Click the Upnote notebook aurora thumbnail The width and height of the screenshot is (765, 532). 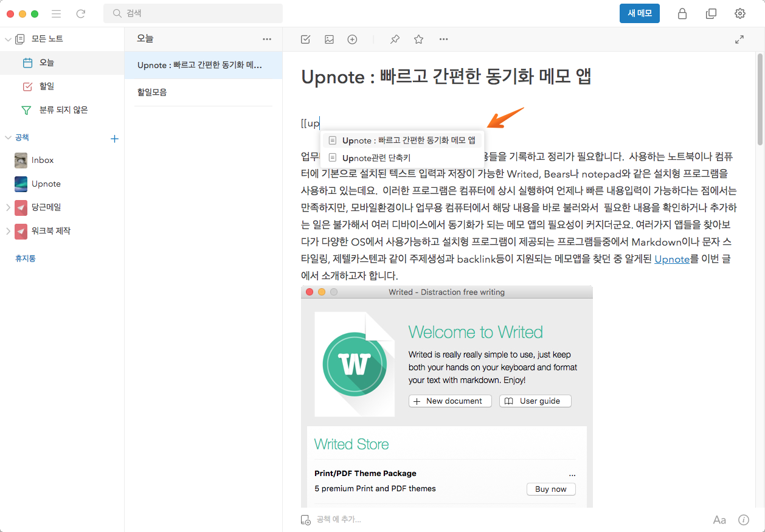pyautogui.click(x=21, y=184)
